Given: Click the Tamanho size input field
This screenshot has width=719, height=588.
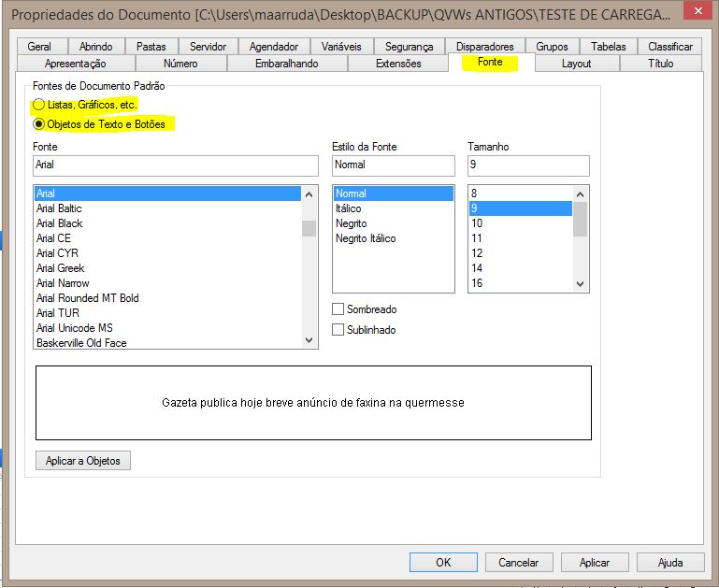Looking at the screenshot, I should (x=528, y=165).
